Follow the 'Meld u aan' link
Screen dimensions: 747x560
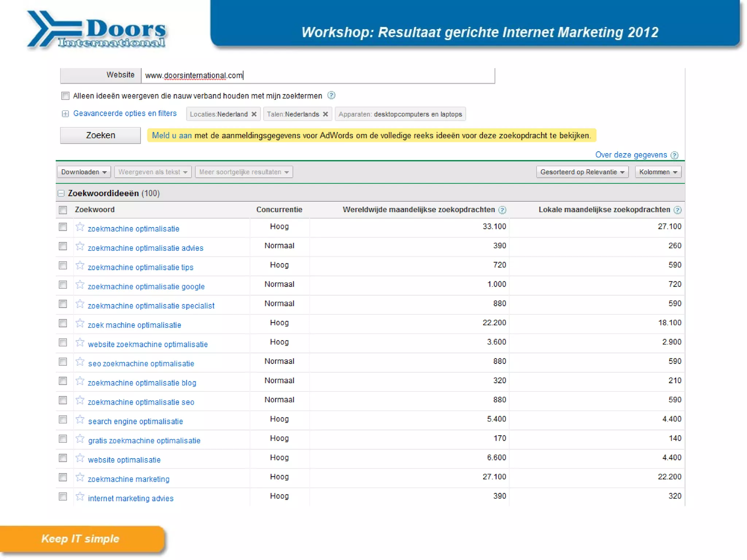(171, 136)
